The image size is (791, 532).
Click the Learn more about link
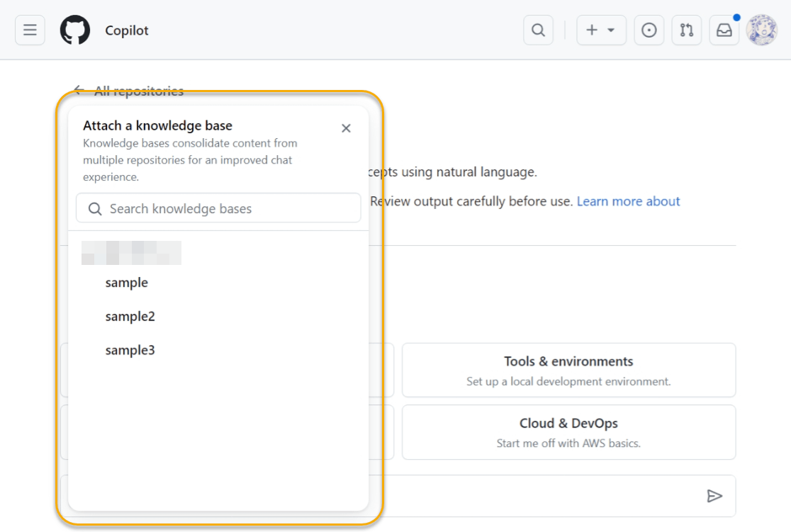click(x=628, y=201)
